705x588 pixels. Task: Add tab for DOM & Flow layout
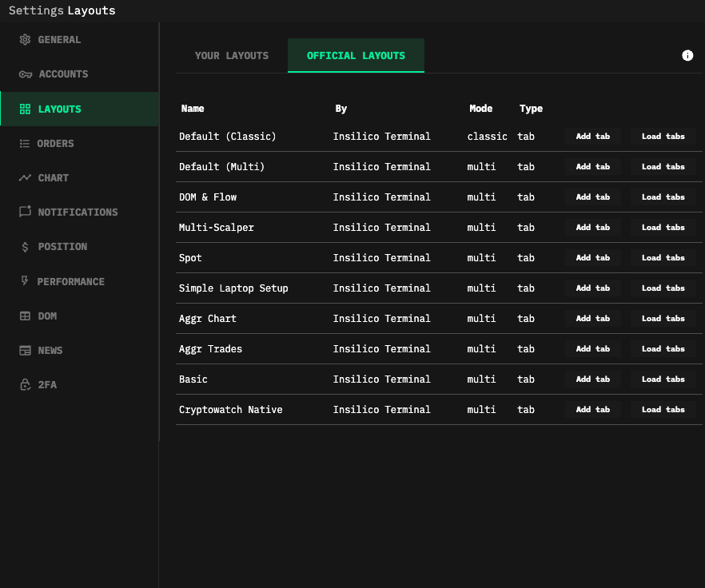(592, 197)
